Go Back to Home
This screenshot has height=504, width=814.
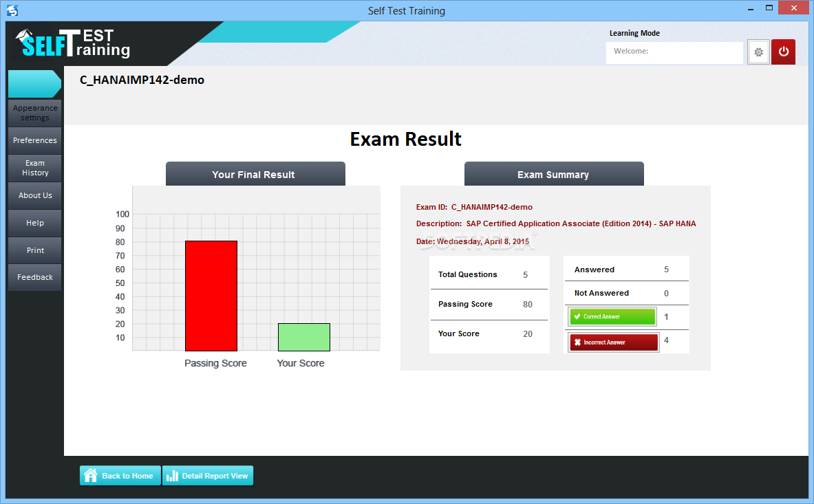tap(120, 476)
